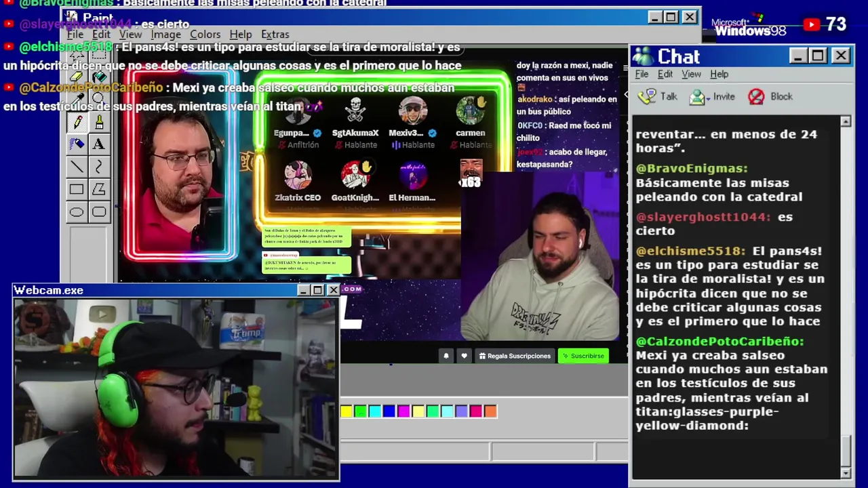The height and width of the screenshot is (488, 868).
Task: Open the Chat window File menu
Action: point(642,74)
